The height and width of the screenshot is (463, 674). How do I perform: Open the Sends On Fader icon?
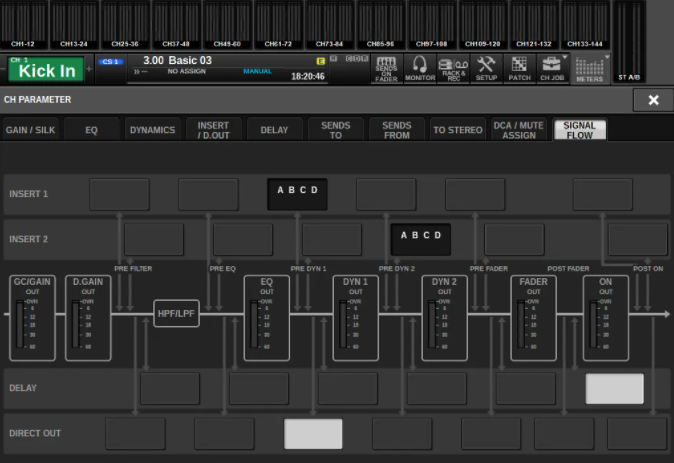click(x=387, y=67)
